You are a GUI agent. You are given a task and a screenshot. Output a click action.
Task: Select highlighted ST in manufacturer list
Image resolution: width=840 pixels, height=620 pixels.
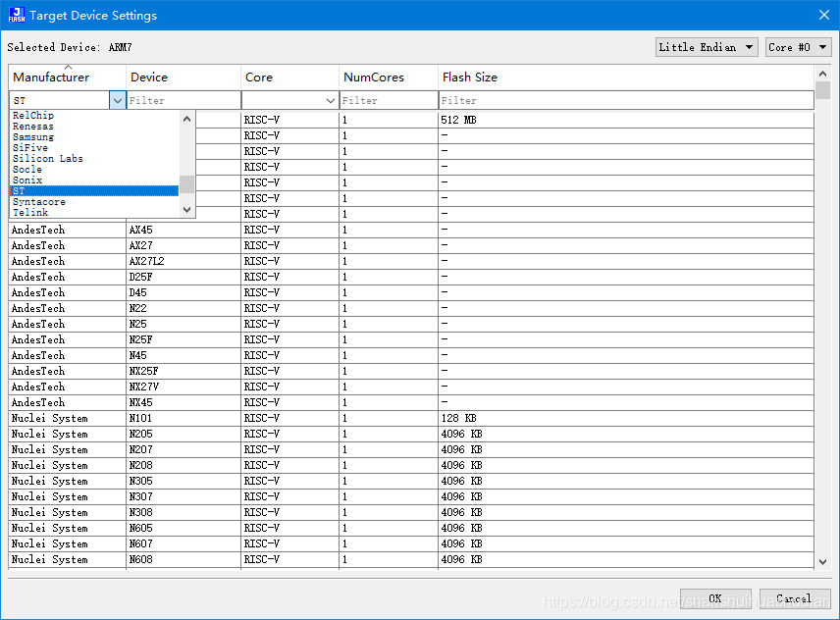click(x=94, y=190)
